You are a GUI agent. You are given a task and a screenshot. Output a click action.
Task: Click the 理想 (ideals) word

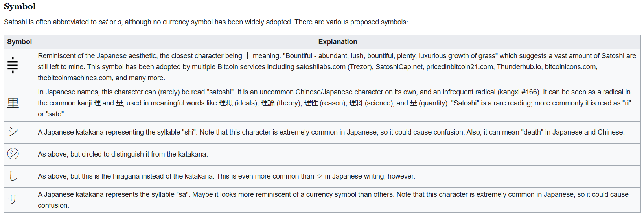pos(238,103)
